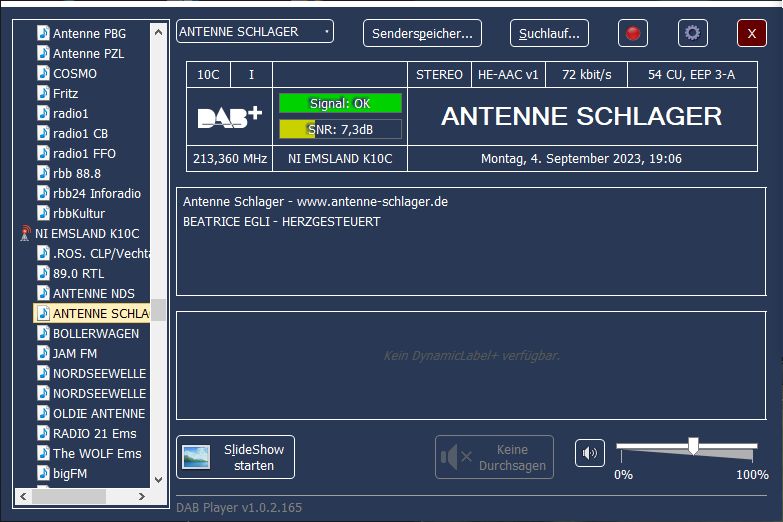This screenshot has width=783, height=522.
Task: Select JAM FM in the station list
Action: click(x=75, y=353)
